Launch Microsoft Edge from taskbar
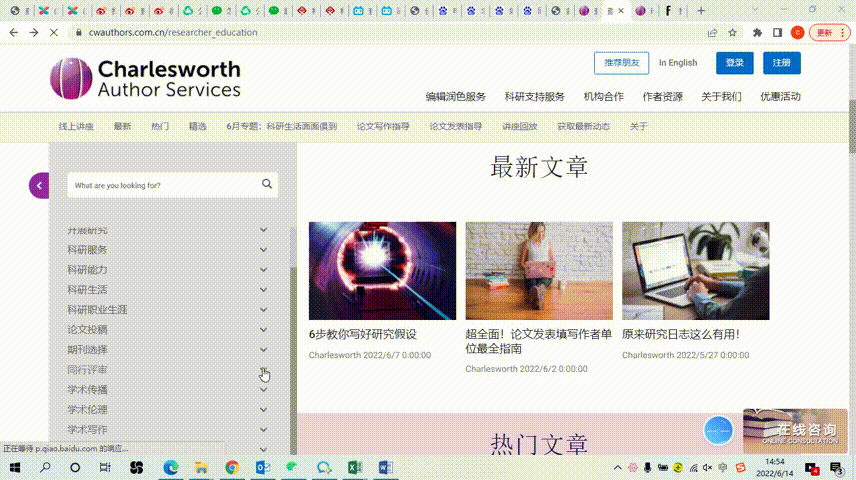This screenshot has width=856, height=480. click(x=171, y=467)
